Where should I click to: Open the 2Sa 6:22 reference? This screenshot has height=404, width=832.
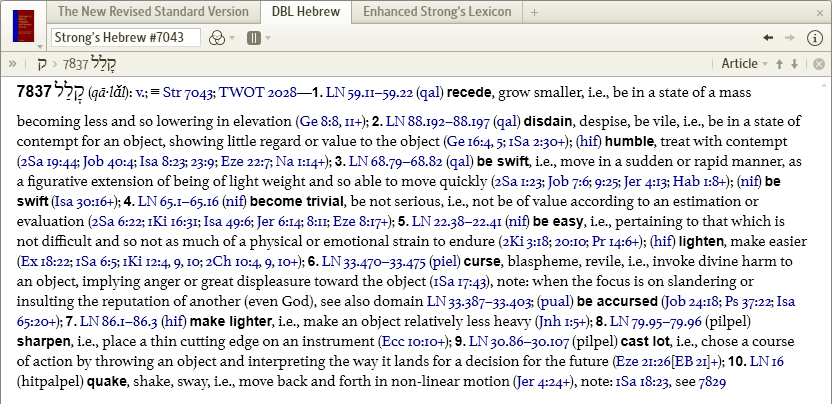point(115,221)
